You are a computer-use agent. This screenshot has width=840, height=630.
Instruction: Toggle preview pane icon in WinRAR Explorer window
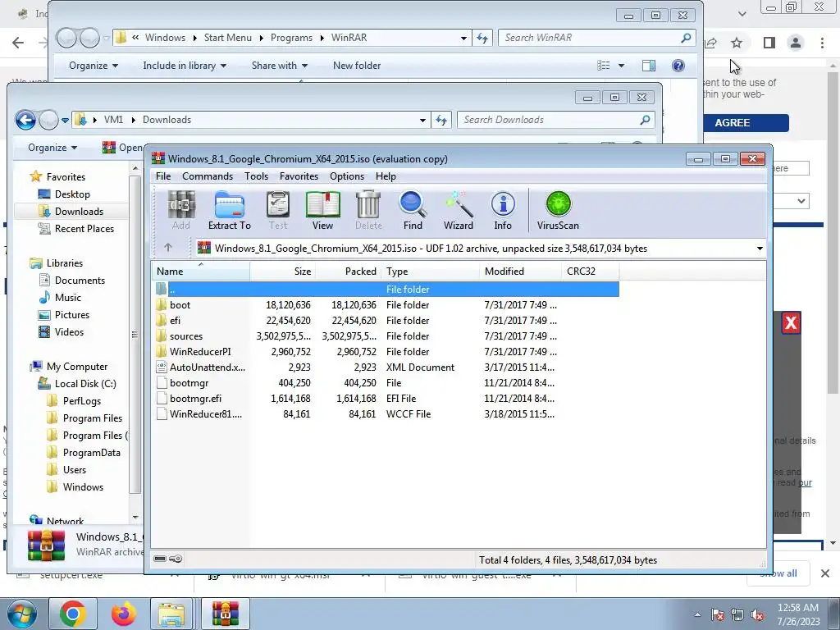point(649,66)
